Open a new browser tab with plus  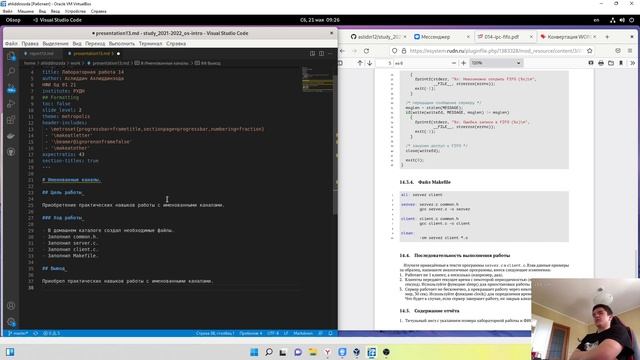point(607,37)
